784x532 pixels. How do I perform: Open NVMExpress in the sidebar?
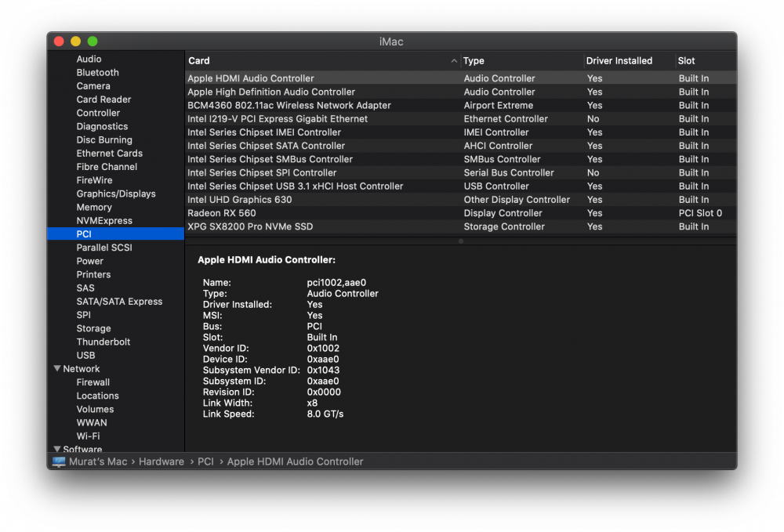104,221
